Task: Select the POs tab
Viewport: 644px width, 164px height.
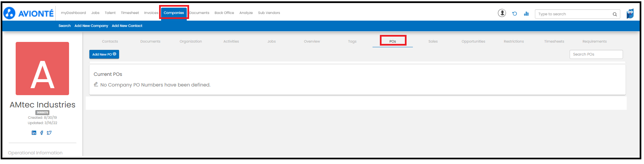Action: coord(393,42)
